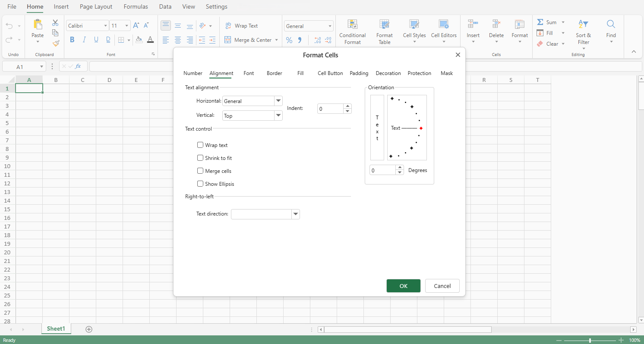Click the center align icon in ribbon
The width and height of the screenshot is (644, 344).
pos(178,40)
